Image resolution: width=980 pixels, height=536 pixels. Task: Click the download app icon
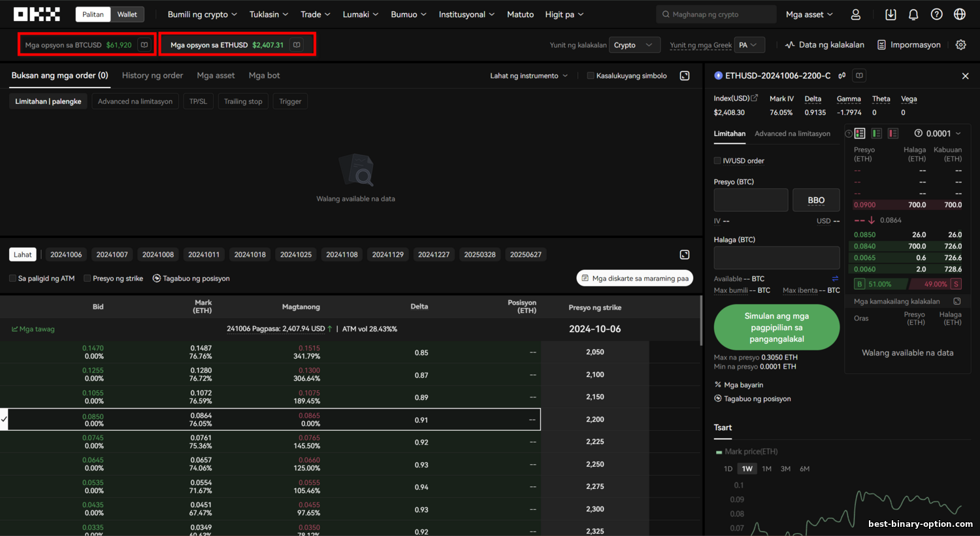(x=890, y=14)
